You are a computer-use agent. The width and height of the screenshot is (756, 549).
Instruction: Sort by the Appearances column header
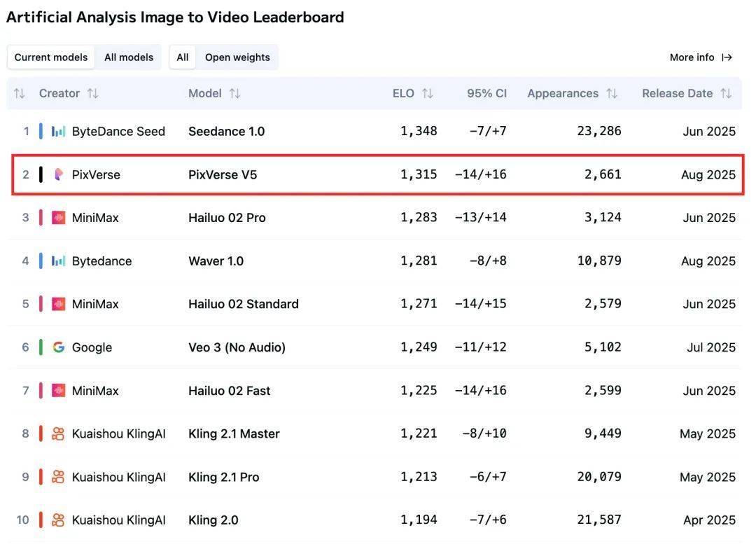click(x=572, y=93)
